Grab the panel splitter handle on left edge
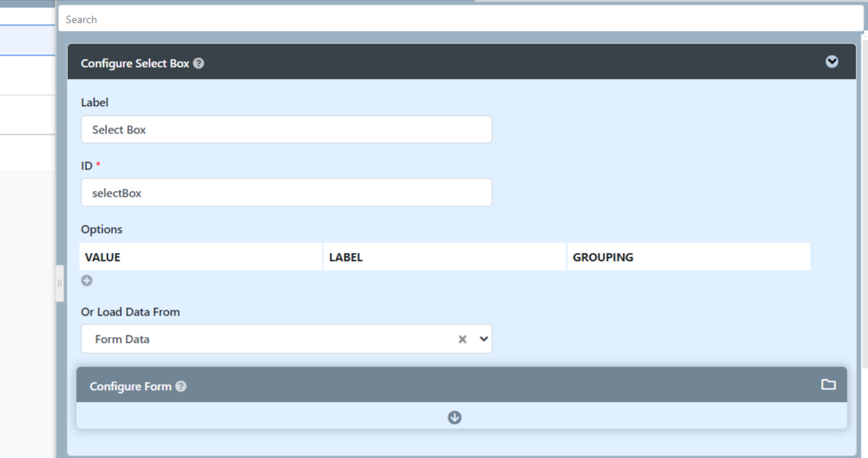 [60, 283]
